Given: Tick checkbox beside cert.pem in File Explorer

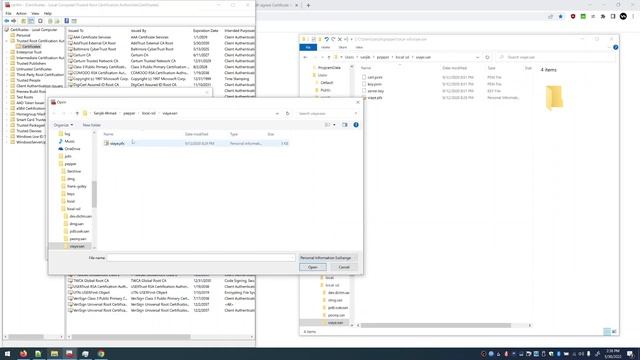Looking at the screenshot, I should click(364, 77).
